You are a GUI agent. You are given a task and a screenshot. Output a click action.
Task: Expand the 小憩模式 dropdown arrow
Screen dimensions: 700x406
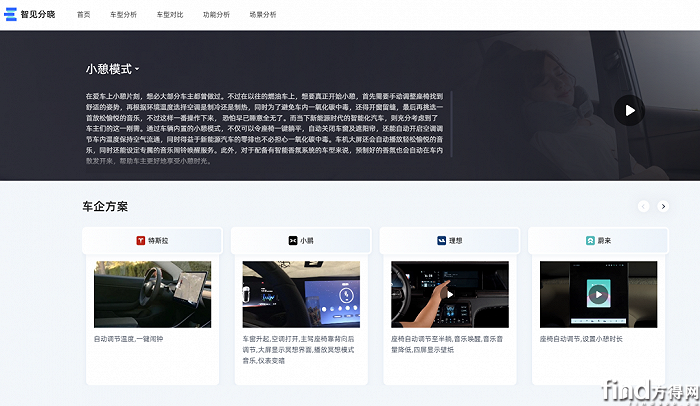(137, 69)
